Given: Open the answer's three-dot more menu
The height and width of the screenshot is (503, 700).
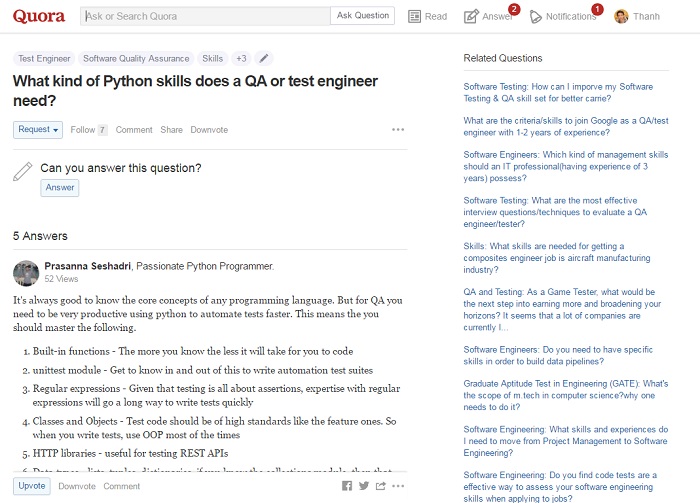Looking at the screenshot, I should tap(398, 486).
